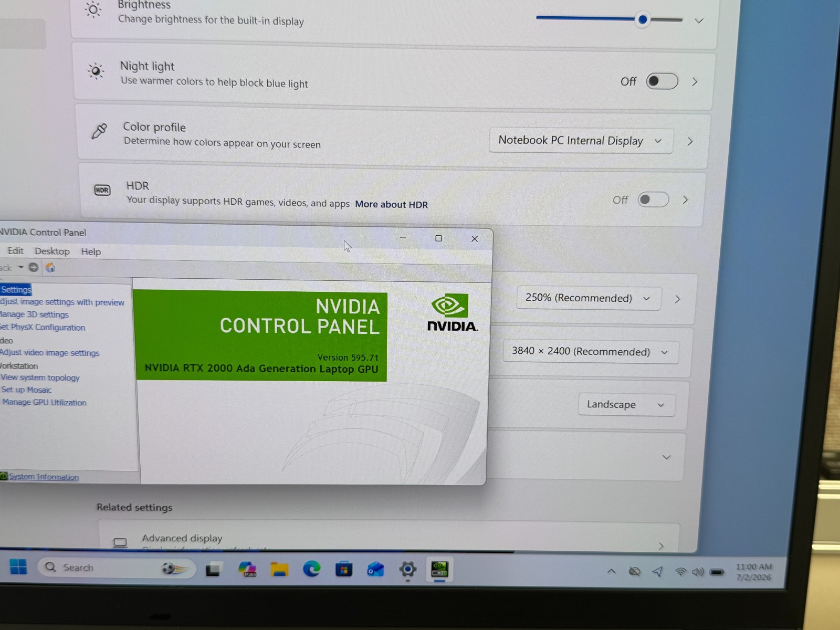Click the Settings gear taskbar icon
Viewport: 840px width, 630px height.
pos(408,569)
